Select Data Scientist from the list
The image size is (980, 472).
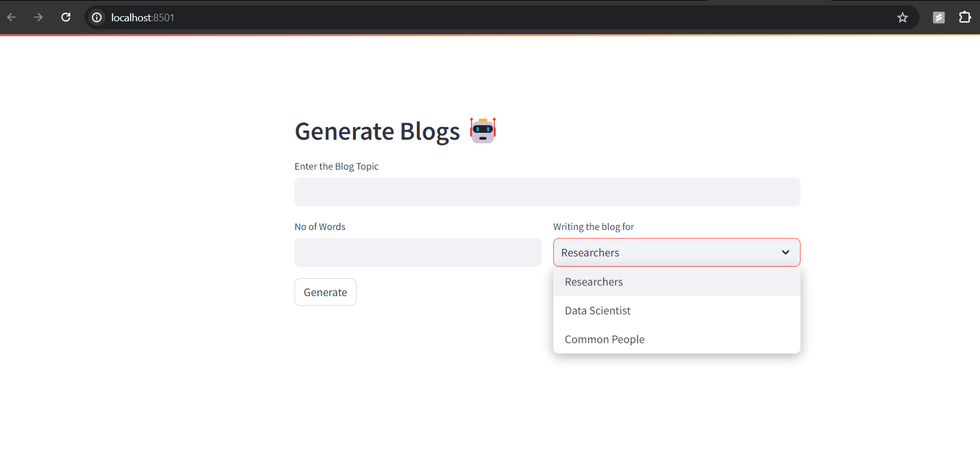pyautogui.click(x=598, y=310)
